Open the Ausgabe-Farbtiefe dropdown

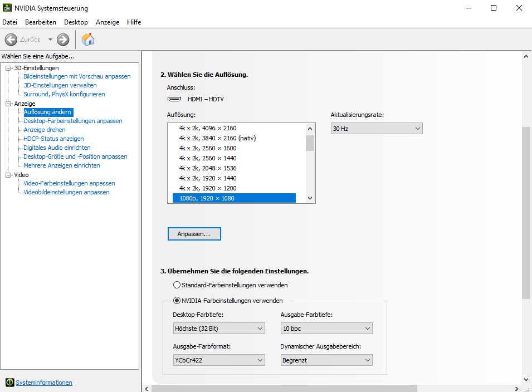pyautogui.click(x=326, y=329)
